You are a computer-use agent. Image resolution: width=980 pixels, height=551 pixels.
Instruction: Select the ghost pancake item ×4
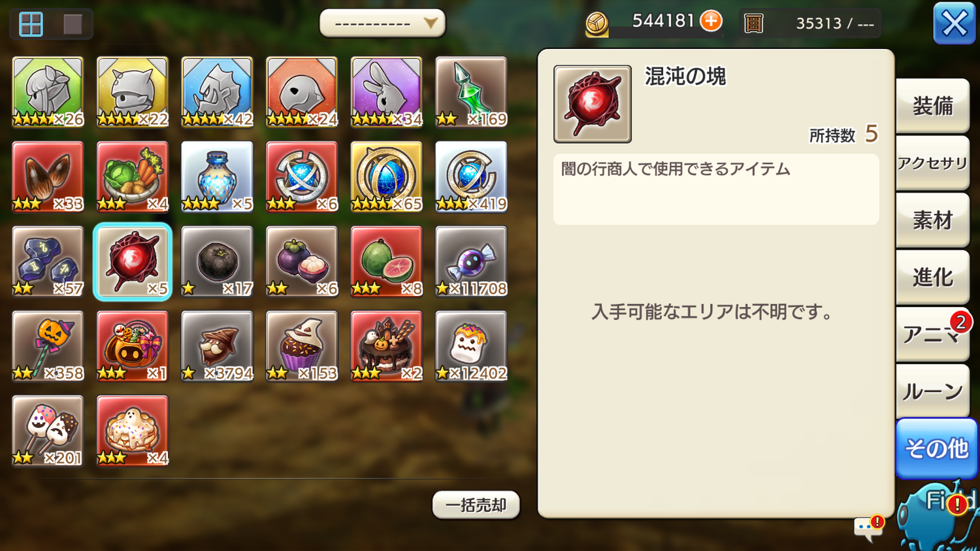pos(133,431)
